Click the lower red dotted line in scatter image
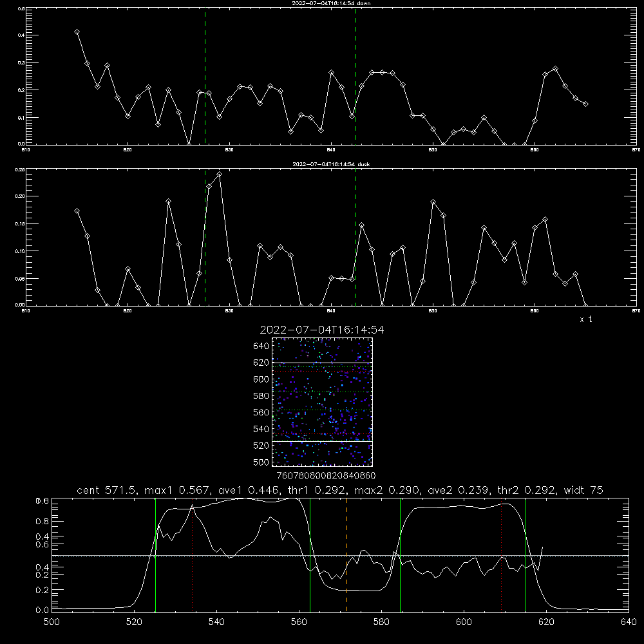Viewport: 644px width, 644px height. pyautogui.click(x=323, y=433)
